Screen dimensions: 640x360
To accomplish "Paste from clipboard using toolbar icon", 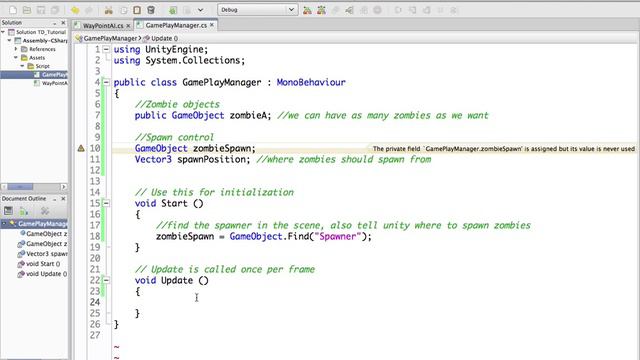I will [x=137, y=10].
